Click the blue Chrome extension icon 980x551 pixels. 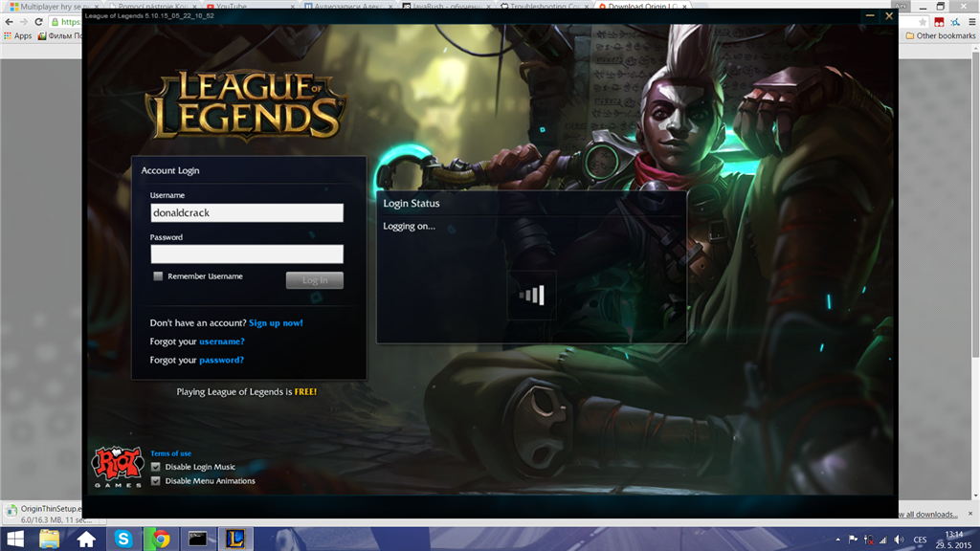point(955,22)
